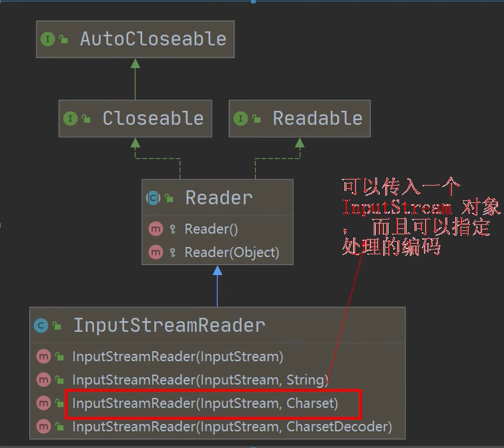Click the method icon beside Reader()
This screenshot has height=448, width=504.
(156, 229)
